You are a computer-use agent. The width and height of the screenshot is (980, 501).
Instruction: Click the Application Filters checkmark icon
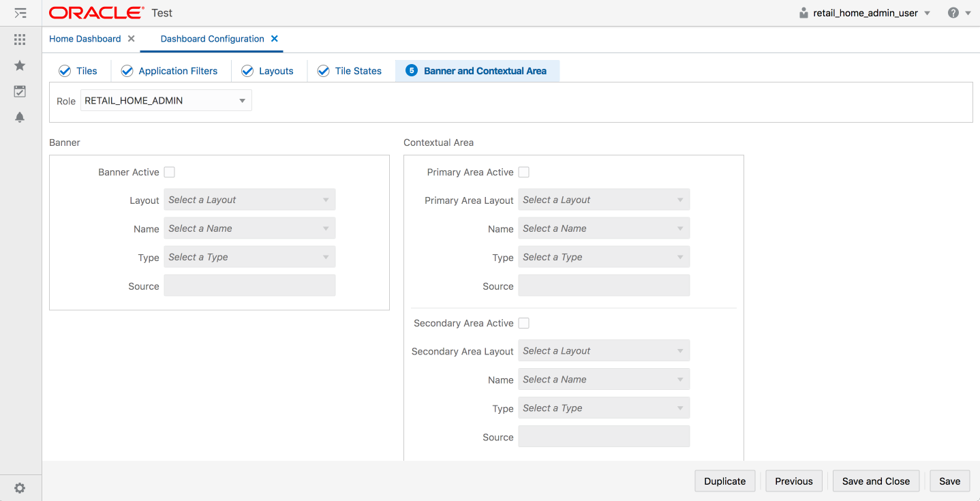point(127,71)
